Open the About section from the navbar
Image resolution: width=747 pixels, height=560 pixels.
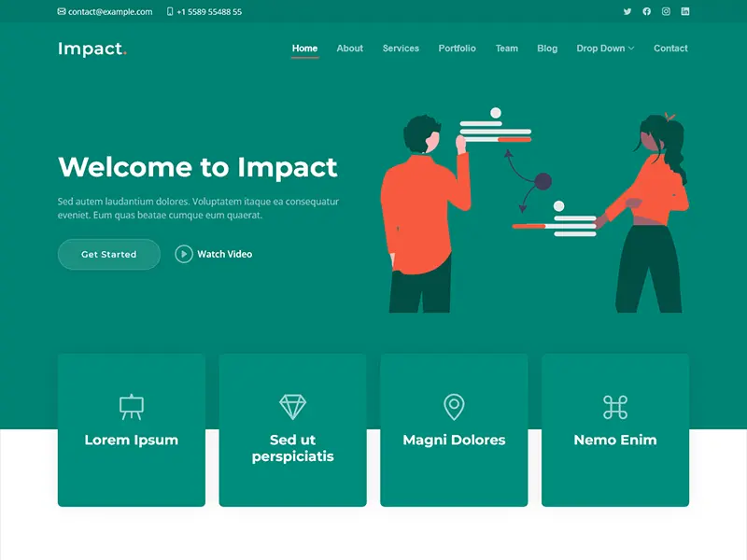[349, 49]
